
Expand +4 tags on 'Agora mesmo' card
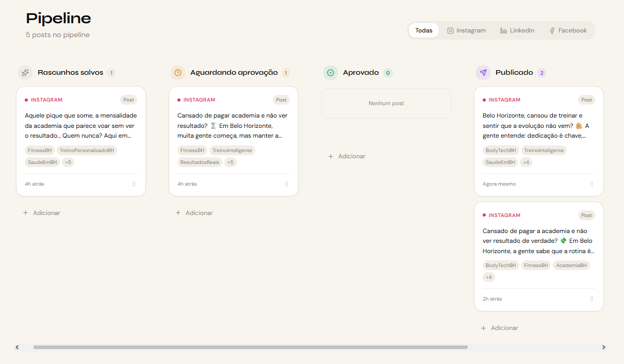(x=526, y=162)
